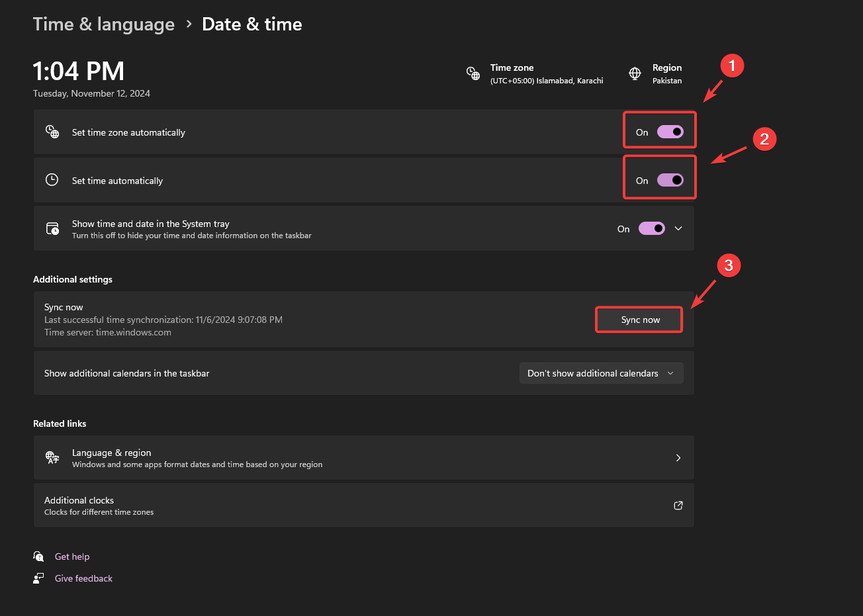This screenshot has height=616, width=863.
Task: Open Language & region via the chevron arrow
Action: click(x=678, y=458)
